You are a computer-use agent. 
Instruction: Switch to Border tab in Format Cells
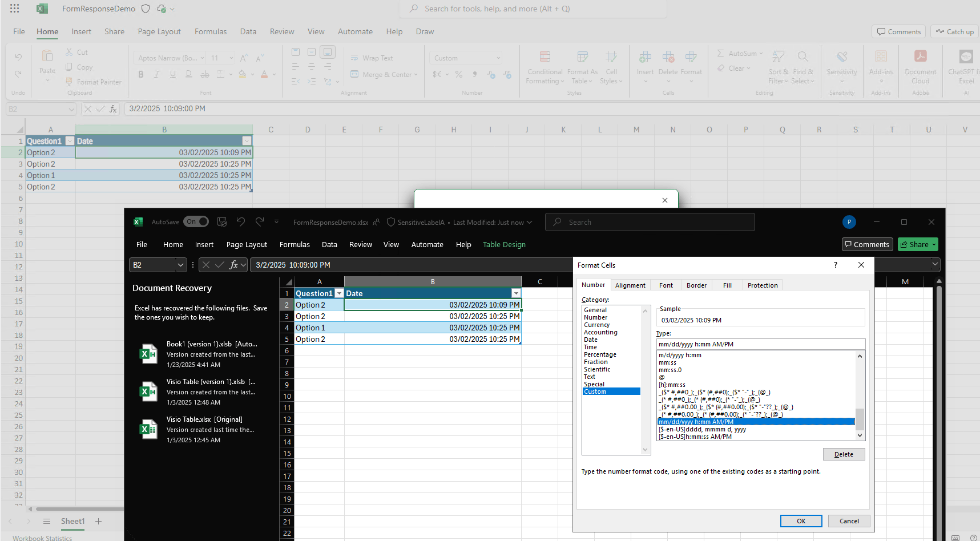point(696,285)
